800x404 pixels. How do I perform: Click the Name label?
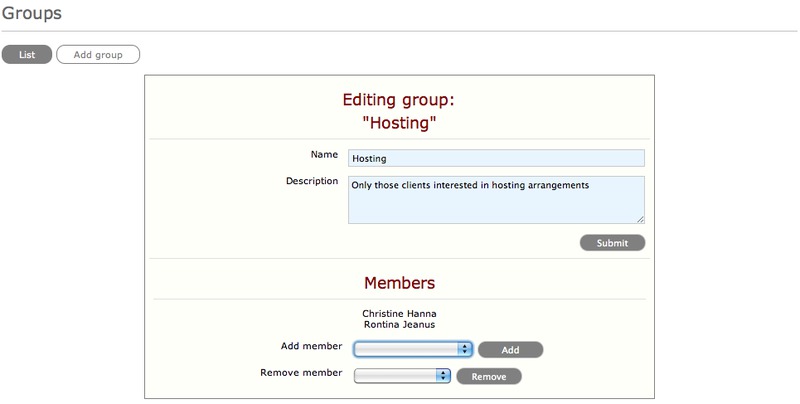(x=324, y=155)
